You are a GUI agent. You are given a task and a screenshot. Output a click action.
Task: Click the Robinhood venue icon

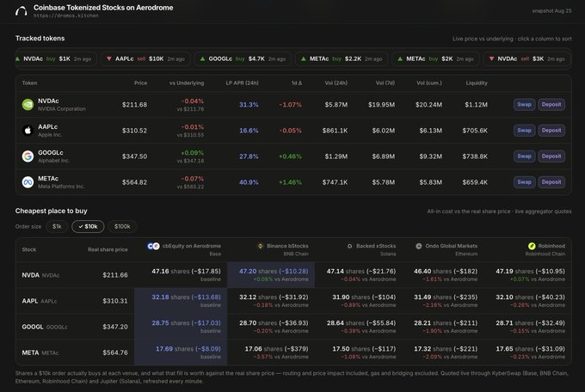click(x=532, y=246)
